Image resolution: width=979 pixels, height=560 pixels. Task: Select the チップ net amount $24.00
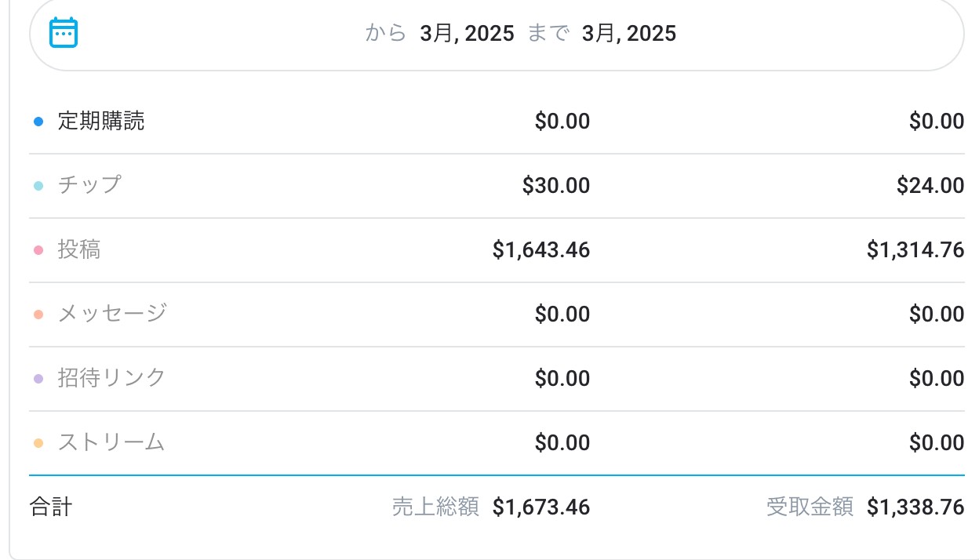point(930,186)
